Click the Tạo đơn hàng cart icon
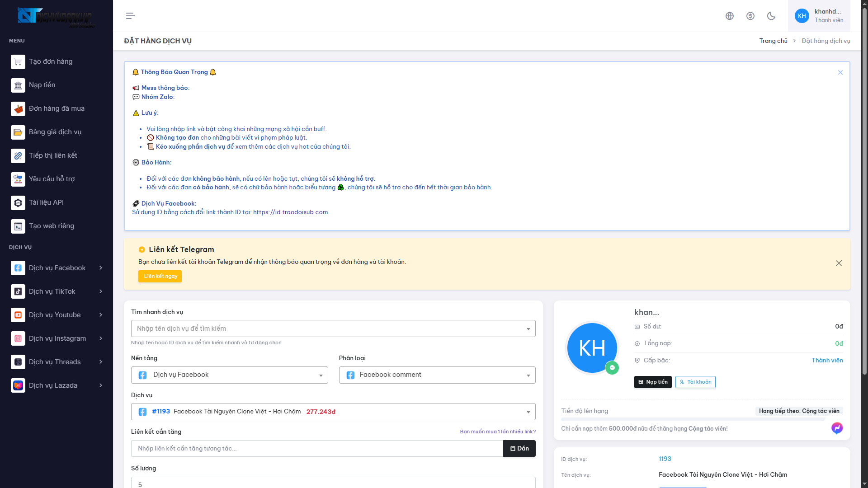 18,61
